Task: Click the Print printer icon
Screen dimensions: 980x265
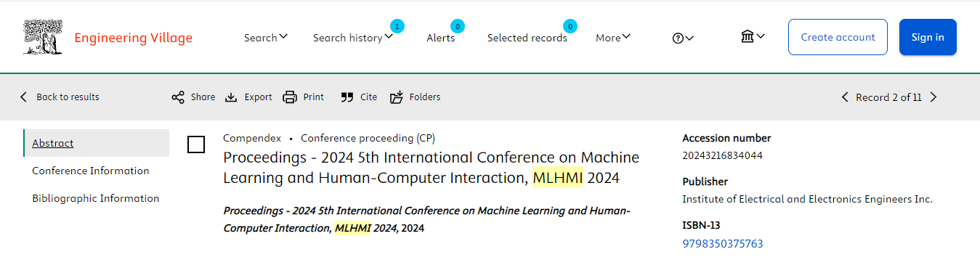Action: [290, 97]
